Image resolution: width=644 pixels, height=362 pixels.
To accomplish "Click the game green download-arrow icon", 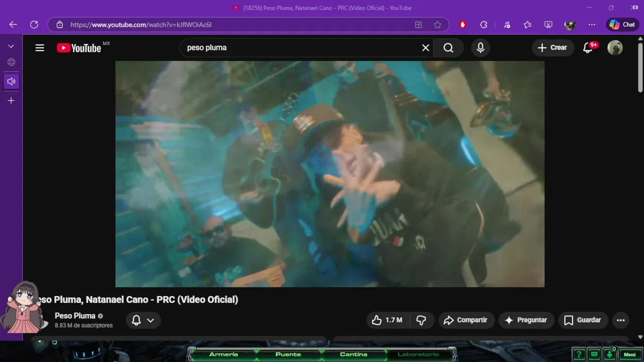I will pyautogui.click(x=610, y=354).
